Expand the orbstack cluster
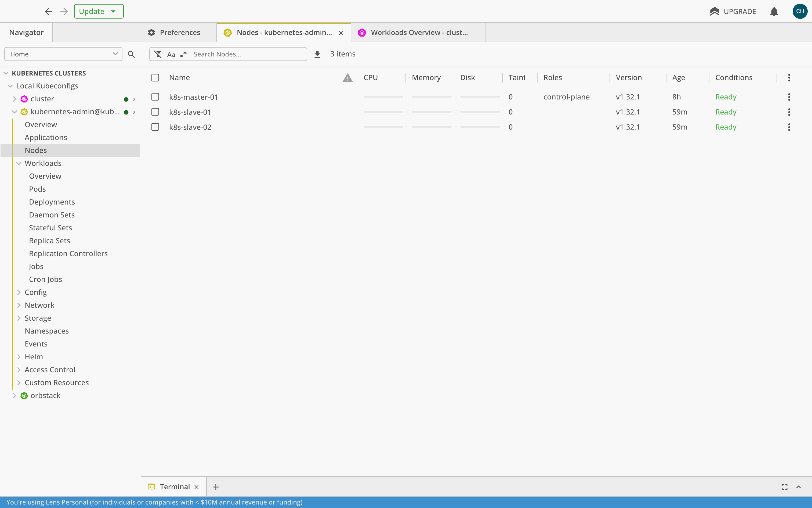This screenshot has width=812, height=508. [x=15, y=396]
